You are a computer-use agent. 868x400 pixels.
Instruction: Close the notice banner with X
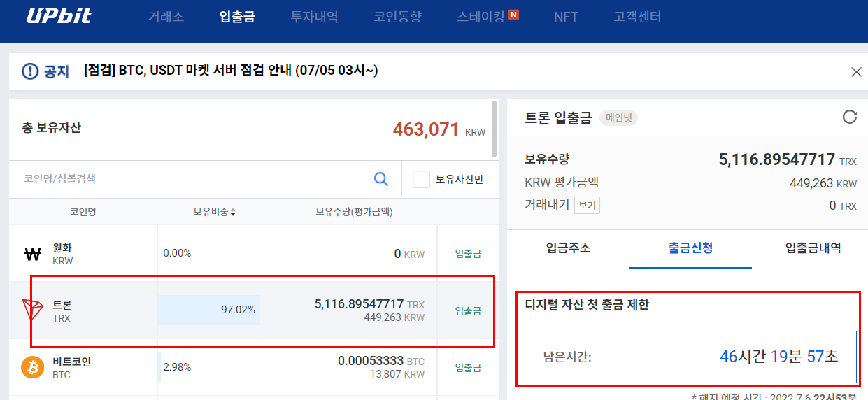(x=856, y=71)
